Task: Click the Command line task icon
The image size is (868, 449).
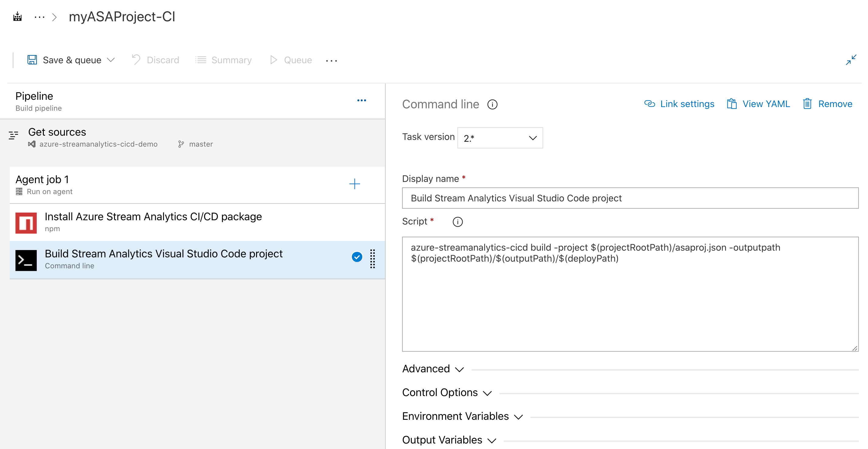Action: [x=25, y=259]
